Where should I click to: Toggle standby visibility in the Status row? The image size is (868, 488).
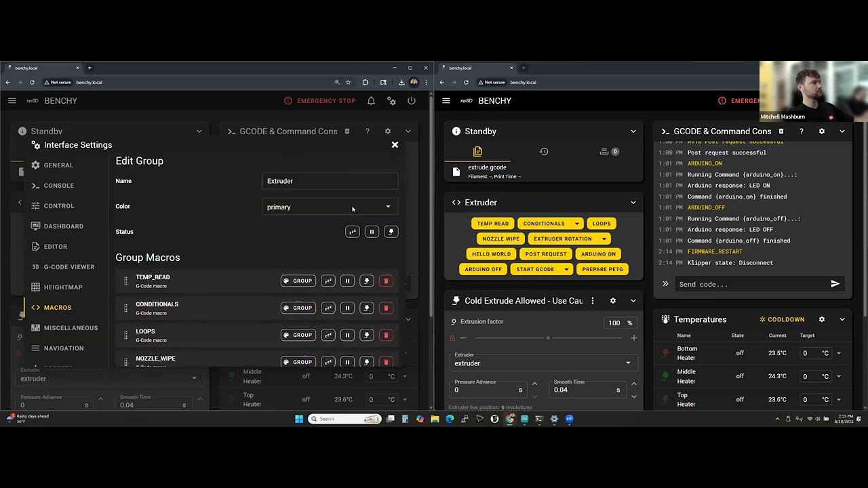353,232
